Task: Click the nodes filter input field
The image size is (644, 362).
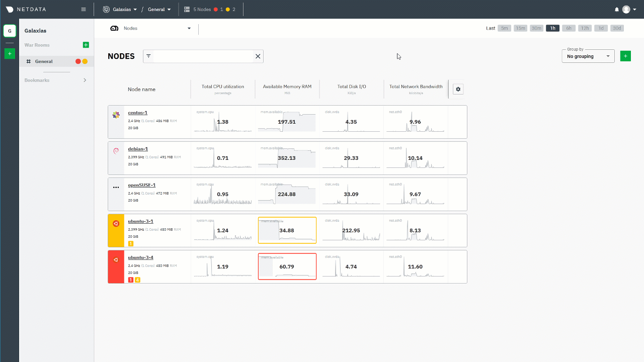Action: point(203,56)
